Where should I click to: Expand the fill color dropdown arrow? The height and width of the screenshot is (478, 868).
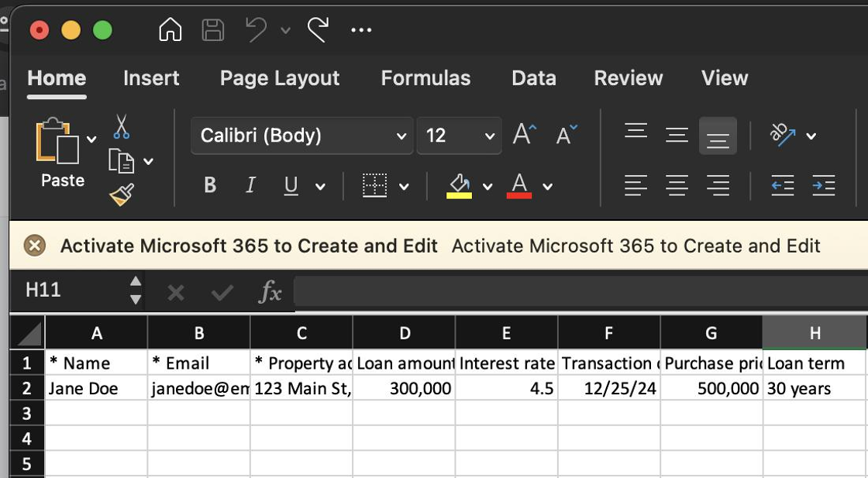click(487, 185)
